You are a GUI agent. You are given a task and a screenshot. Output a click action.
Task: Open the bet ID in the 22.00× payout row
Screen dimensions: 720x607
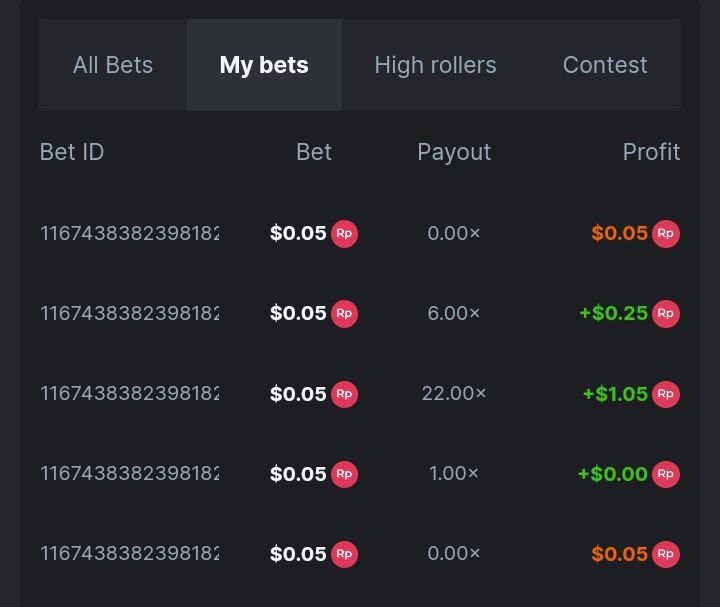(129, 394)
